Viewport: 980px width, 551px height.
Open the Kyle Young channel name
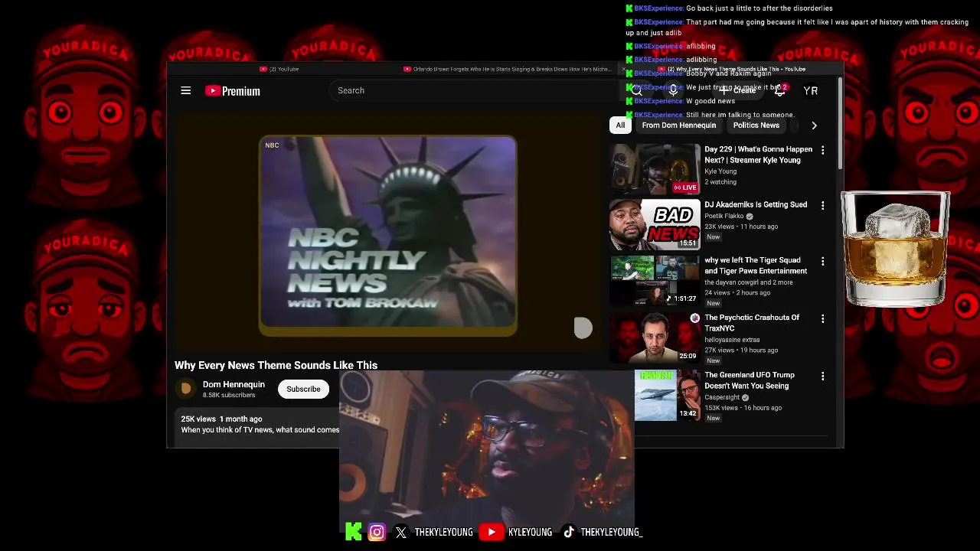coord(720,171)
